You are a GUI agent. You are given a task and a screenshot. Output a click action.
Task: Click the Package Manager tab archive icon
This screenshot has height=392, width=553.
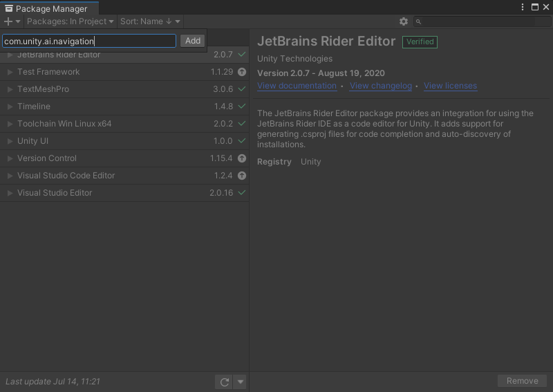9,8
